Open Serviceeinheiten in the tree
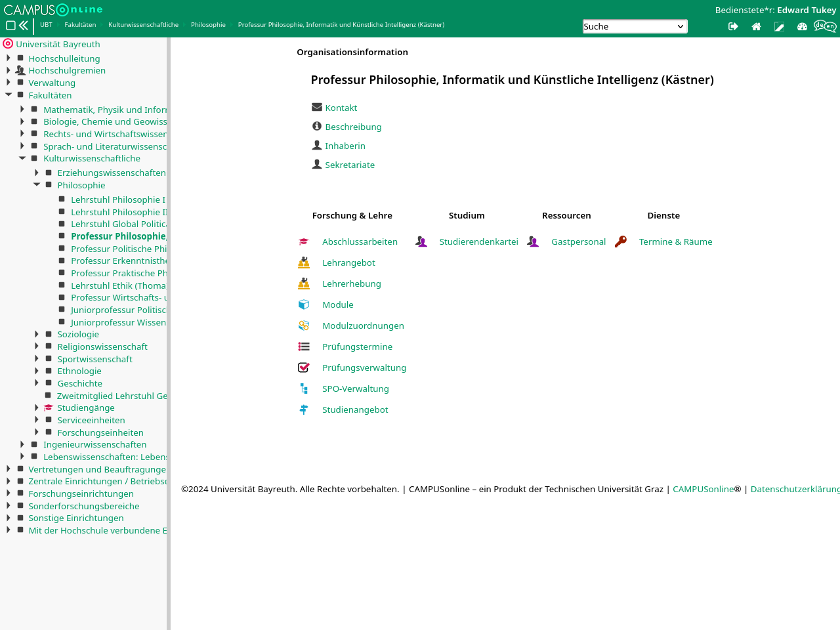Screen dimensions: 840x630 click(91, 420)
